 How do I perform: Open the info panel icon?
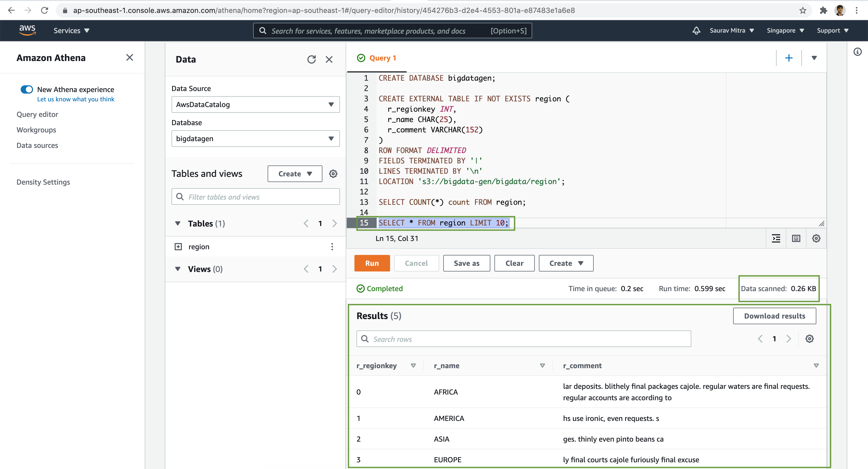tap(858, 52)
